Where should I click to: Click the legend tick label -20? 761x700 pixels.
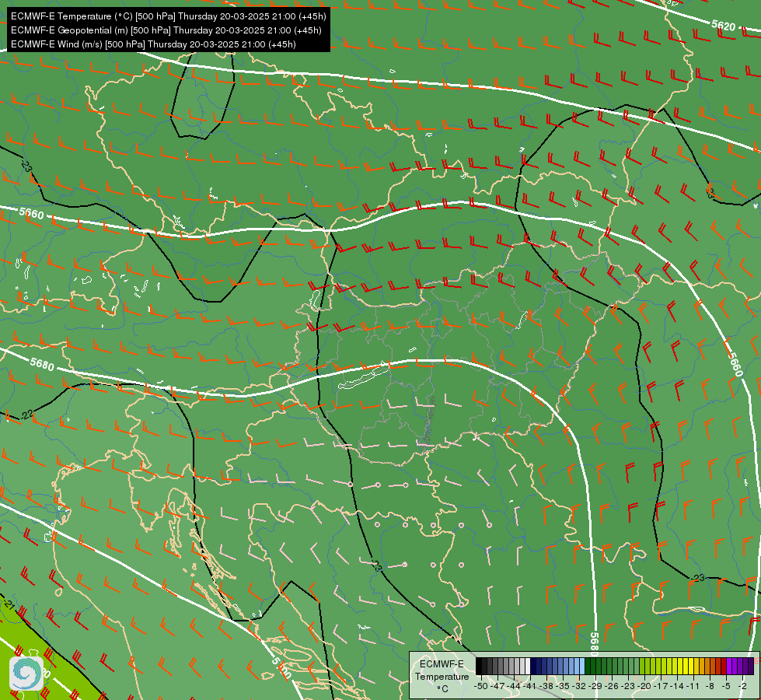pyautogui.click(x=644, y=687)
